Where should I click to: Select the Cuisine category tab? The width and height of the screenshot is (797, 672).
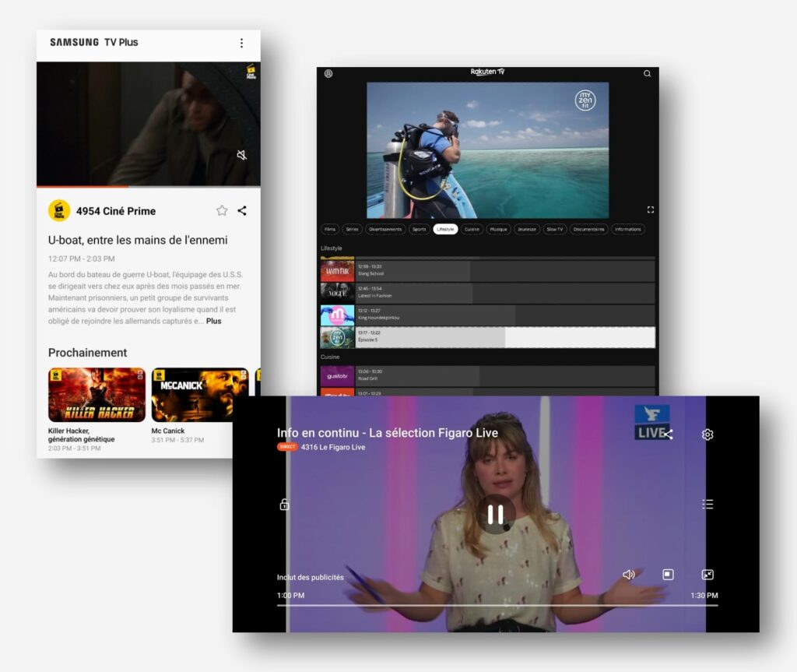pyautogui.click(x=472, y=230)
